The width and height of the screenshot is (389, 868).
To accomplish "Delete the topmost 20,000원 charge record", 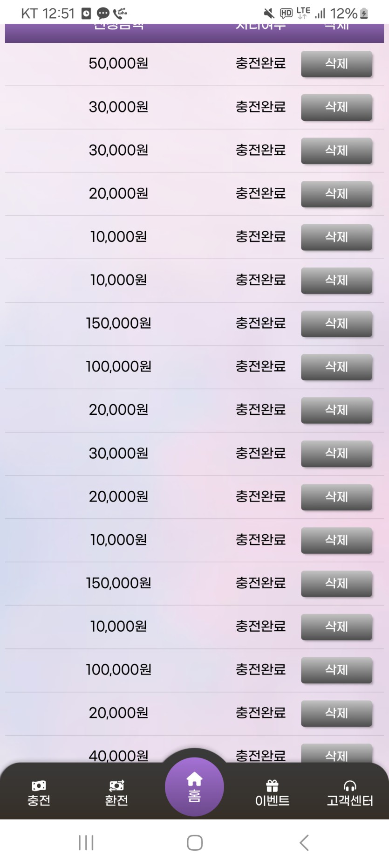I will [336, 194].
